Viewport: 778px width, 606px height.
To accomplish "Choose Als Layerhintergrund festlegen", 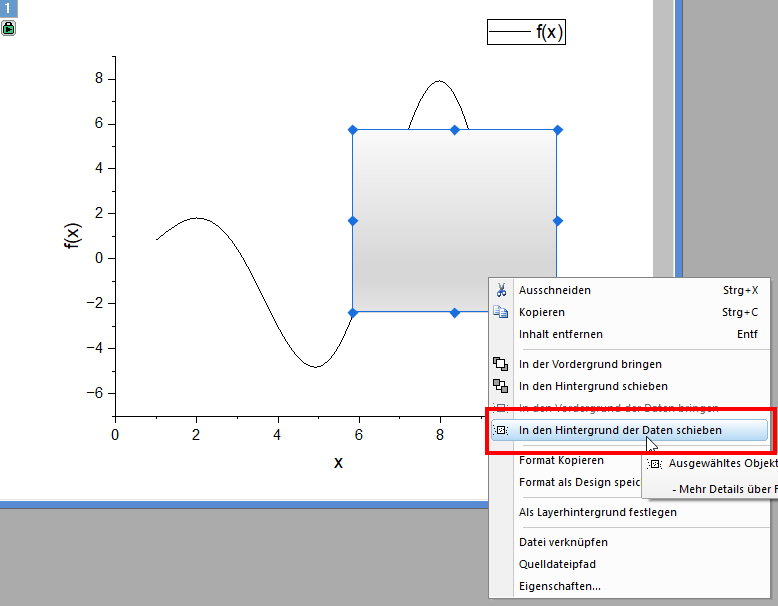I will point(597,512).
